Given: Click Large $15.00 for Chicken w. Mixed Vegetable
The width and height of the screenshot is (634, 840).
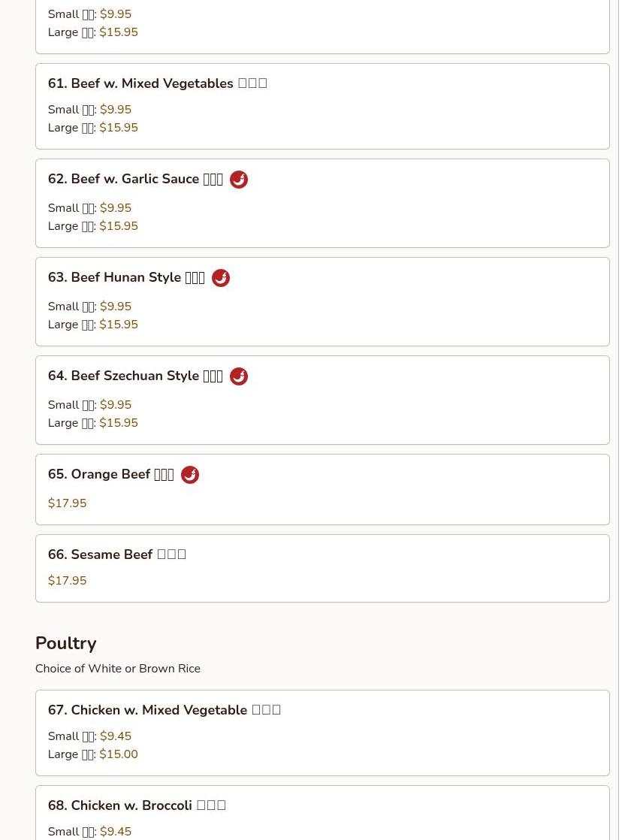Looking at the screenshot, I should pyautogui.click(x=92, y=754).
